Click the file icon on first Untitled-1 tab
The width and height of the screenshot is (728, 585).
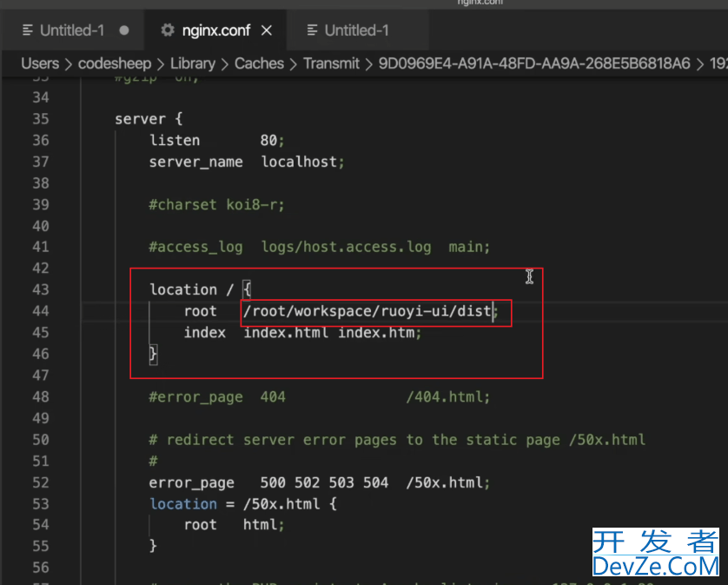pyautogui.click(x=28, y=30)
